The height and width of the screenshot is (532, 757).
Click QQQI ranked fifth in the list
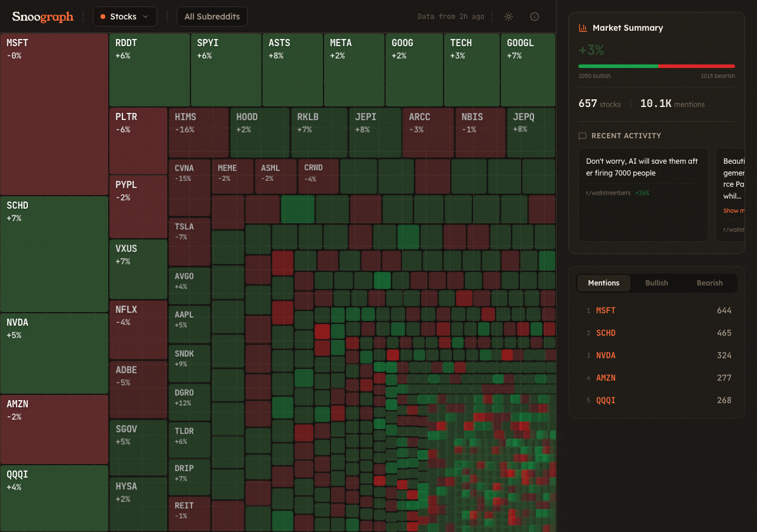click(606, 400)
